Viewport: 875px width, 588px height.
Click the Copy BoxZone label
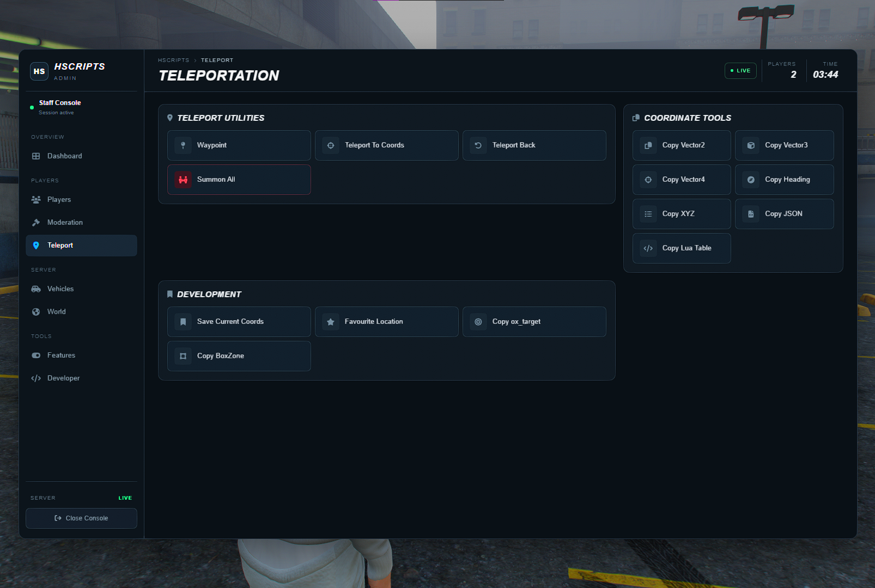tap(221, 356)
